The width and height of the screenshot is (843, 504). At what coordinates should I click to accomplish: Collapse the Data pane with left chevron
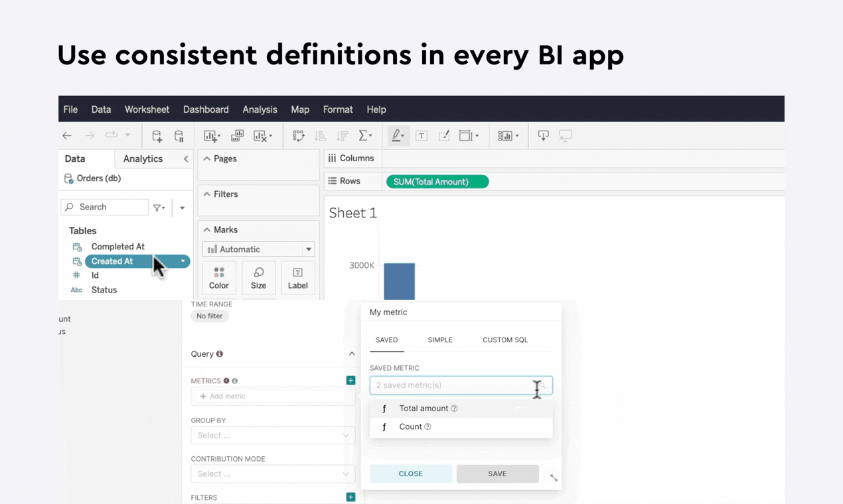pos(186,159)
